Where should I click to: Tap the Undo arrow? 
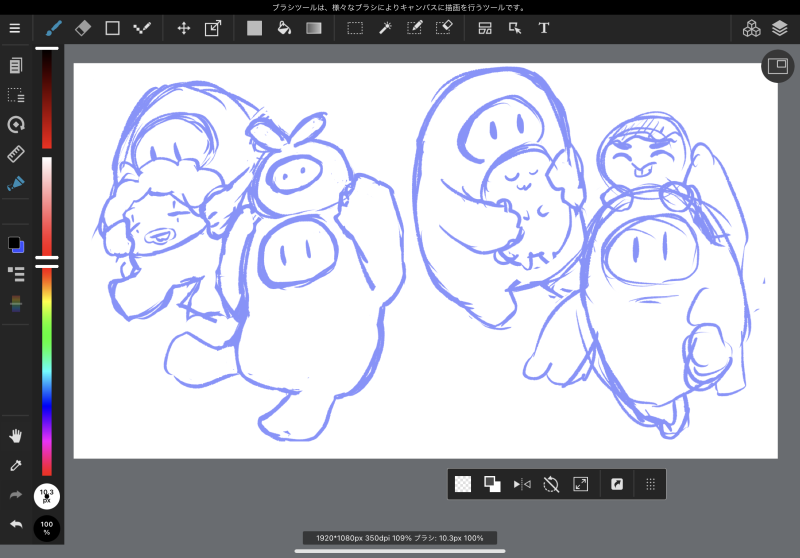pyautogui.click(x=16, y=524)
